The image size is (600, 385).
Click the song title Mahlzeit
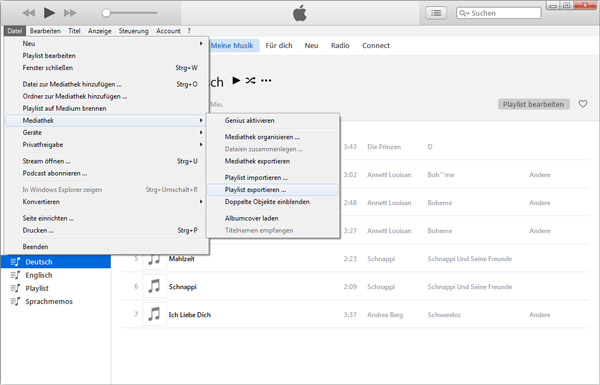tap(181, 259)
